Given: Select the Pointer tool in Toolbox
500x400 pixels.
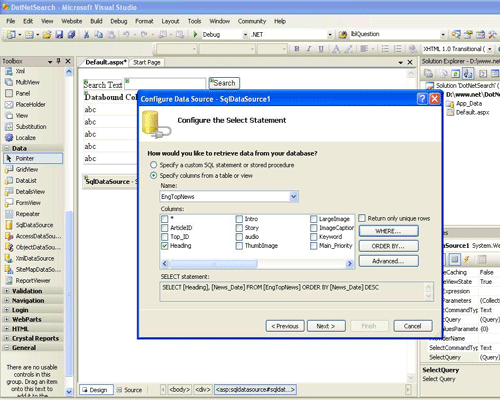Looking at the screenshot, I should (33, 158).
